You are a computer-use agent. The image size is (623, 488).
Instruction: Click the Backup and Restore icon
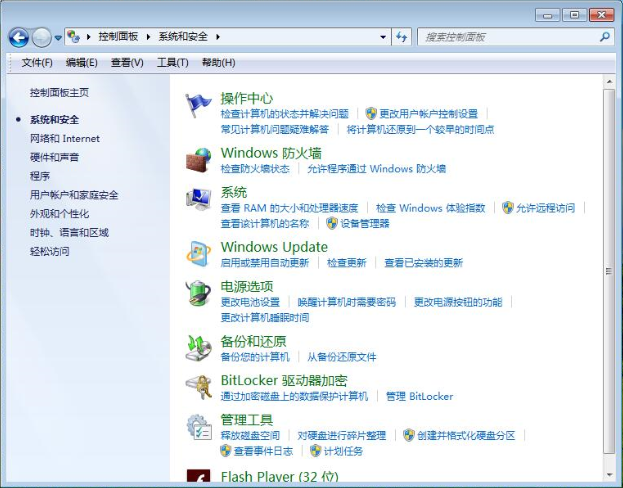[x=198, y=348]
